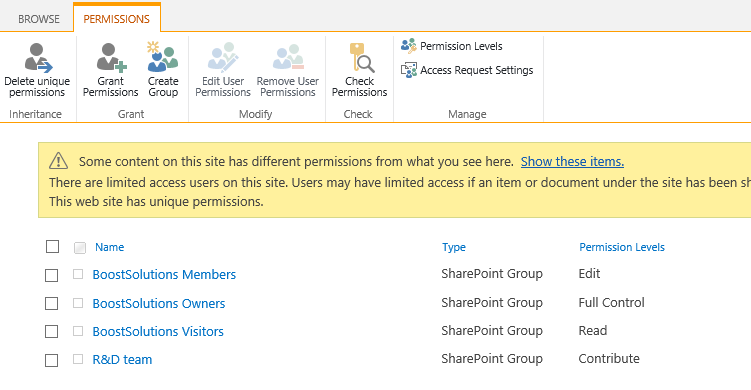Select the R&D team row checkbox

point(51,360)
